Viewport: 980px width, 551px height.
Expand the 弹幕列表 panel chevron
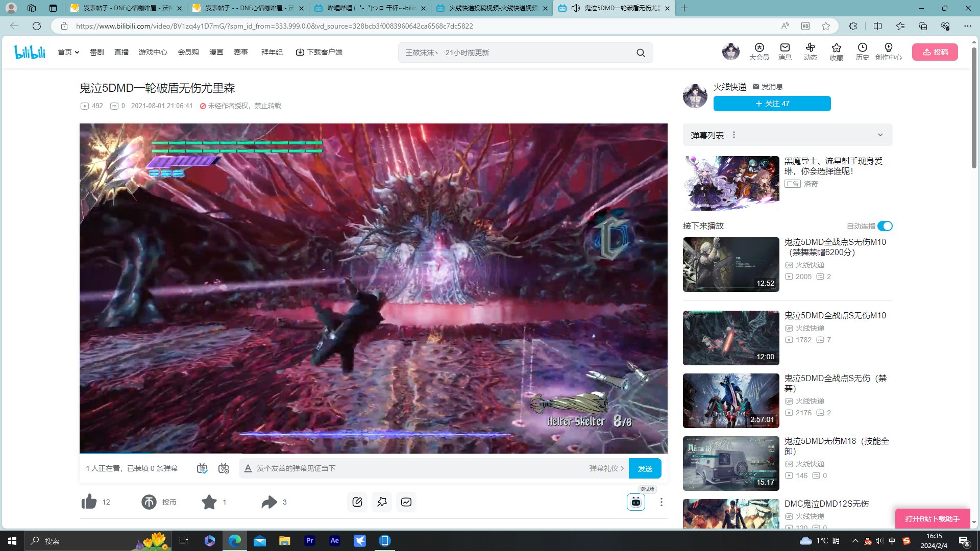click(880, 135)
